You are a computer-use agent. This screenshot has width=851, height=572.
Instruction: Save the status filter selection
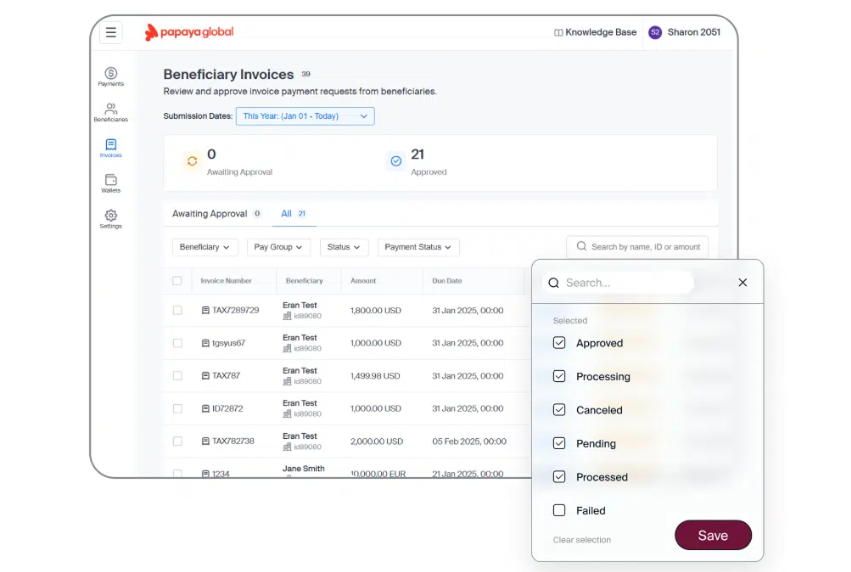click(713, 535)
